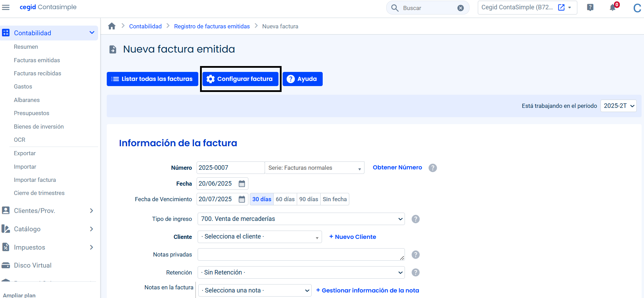Screen dimensions: 644x298
Task: Open Bienes de inversión in sidebar
Action: [x=39, y=127]
